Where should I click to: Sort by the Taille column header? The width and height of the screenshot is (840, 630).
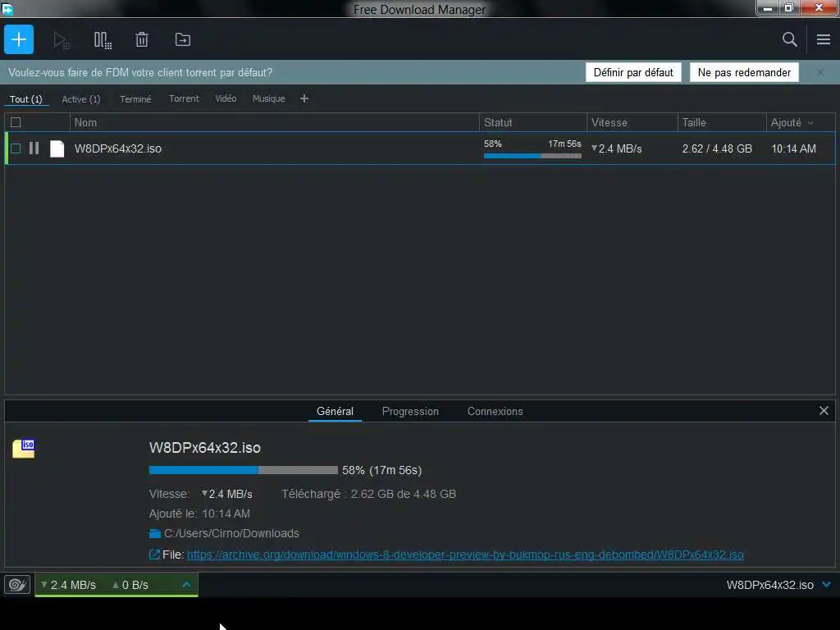[x=722, y=123]
